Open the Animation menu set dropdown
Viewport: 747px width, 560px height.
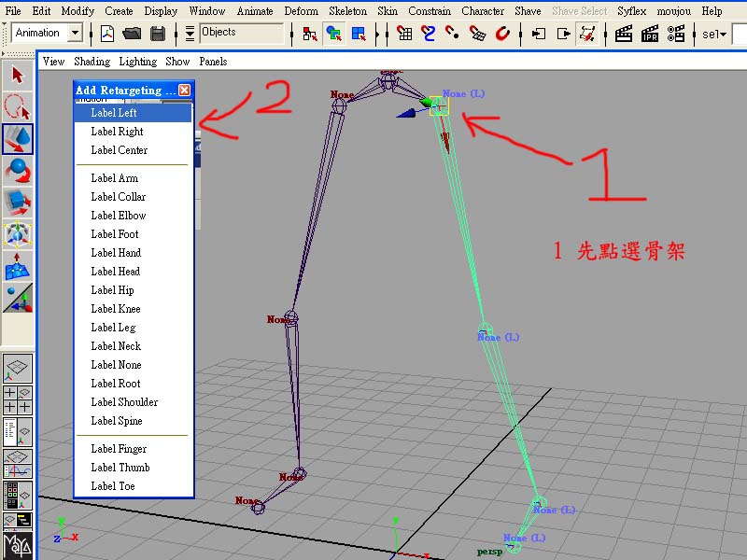(x=75, y=33)
